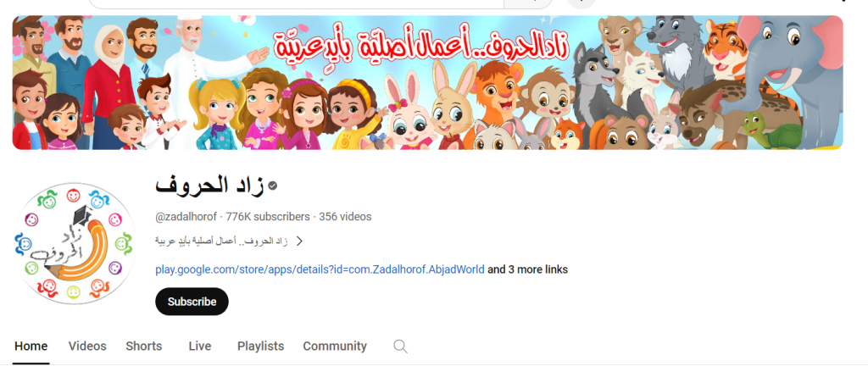Expand channel description with the chevron arrow
This screenshot has width=868, height=377.
pyautogui.click(x=299, y=241)
